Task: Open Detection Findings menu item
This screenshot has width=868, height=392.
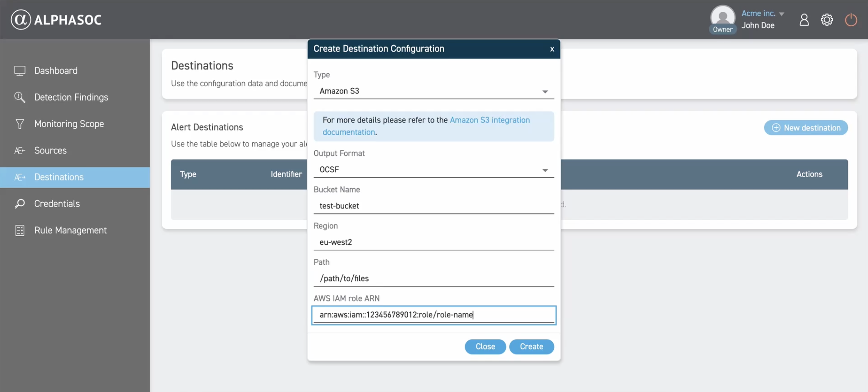Action: pyautogui.click(x=71, y=97)
